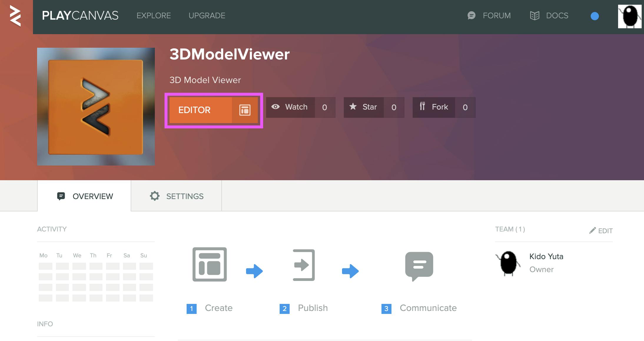The image size is (644, 341).
Task: Click the blue notification dot
Action: (595, 16)
